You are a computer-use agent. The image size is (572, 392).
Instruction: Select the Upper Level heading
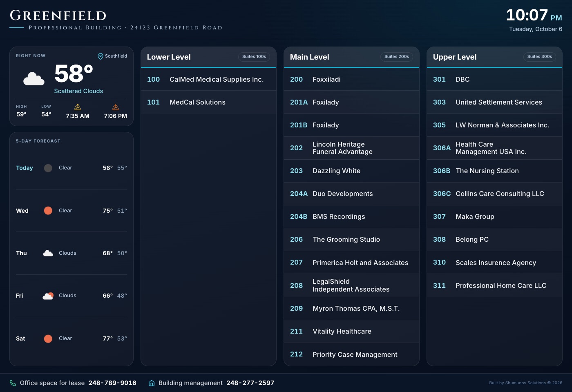tap(455, 57)
